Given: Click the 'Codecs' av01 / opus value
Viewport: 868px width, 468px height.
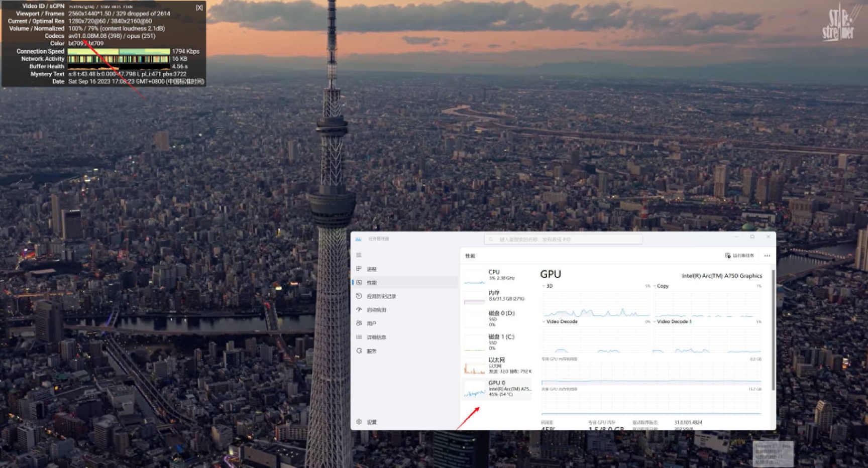Looking at the screenshot, I should point(112,36).
